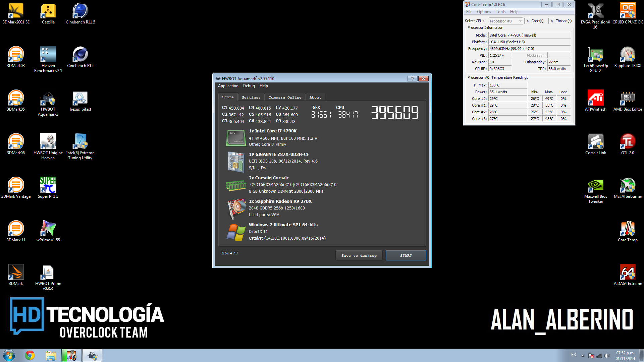
Task: Select HWBOT Aquamark3 desktop shortcut
Action: pos(48,103)
